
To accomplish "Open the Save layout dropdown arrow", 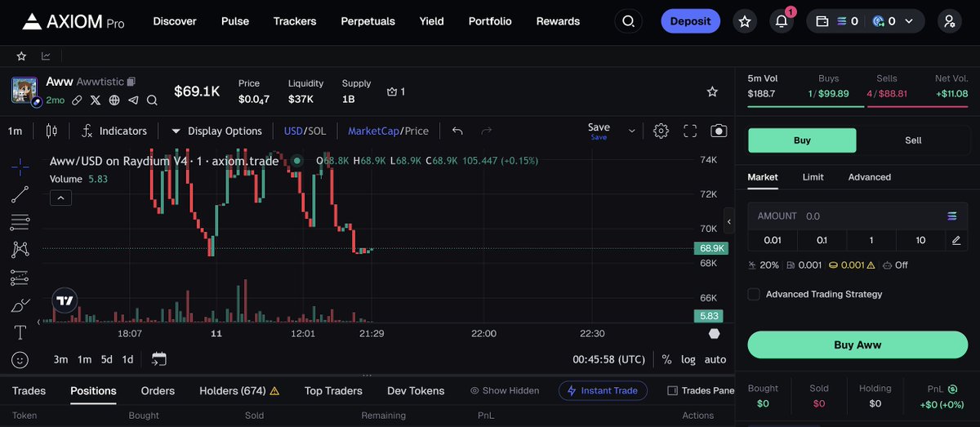I will (x=631, y=131).
